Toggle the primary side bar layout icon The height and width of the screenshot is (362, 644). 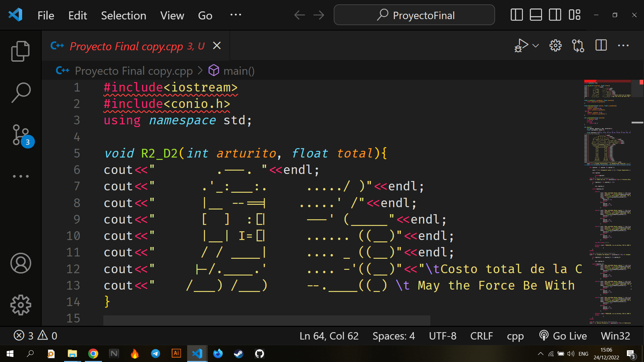(517, 15)
